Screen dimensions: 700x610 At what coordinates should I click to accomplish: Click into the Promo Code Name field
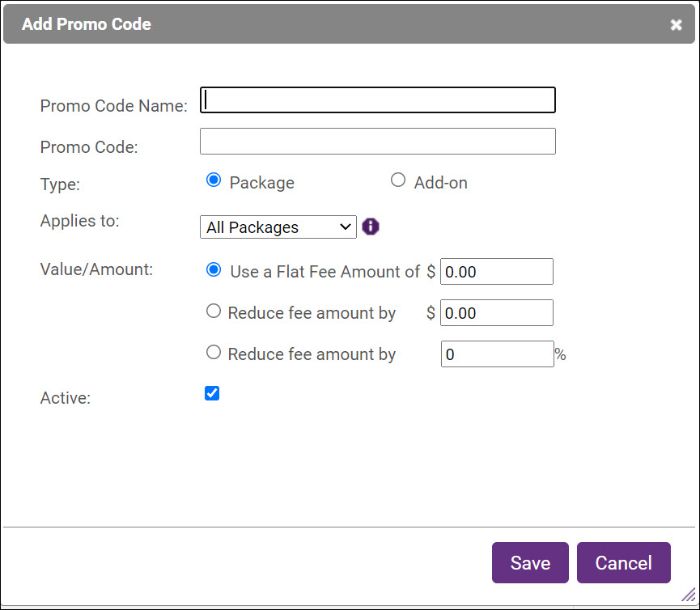tap(377, 100)
